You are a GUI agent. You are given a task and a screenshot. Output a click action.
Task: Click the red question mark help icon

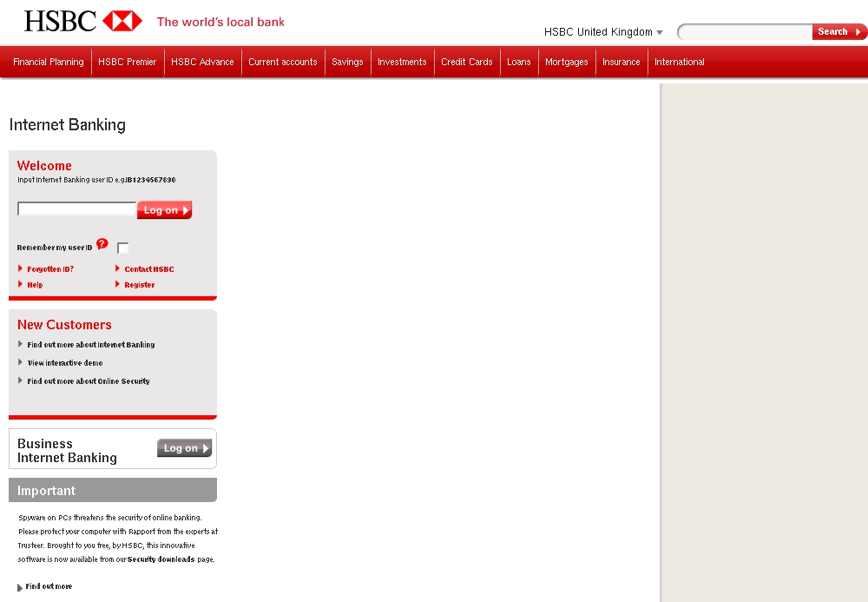pos(102,244)
